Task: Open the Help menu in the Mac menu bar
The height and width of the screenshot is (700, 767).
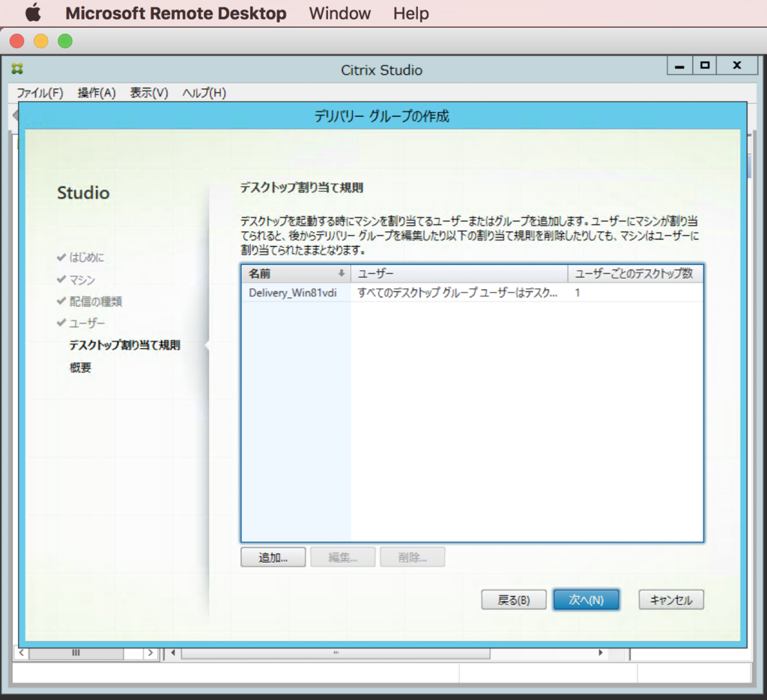Action: click(x=411, y=13)
